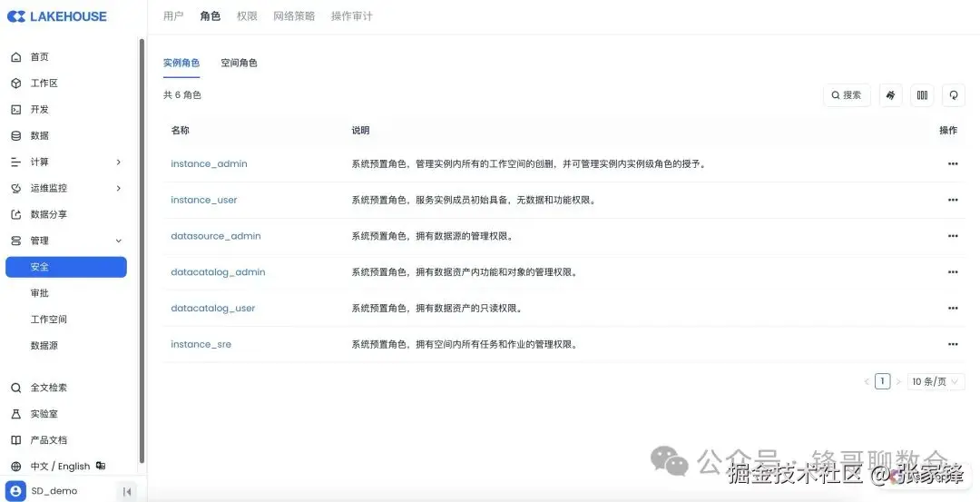The height and width of the screenshot is (502, 980).
Task: Click the 共 6 角色 count text
Action: [x=181, y=95]
